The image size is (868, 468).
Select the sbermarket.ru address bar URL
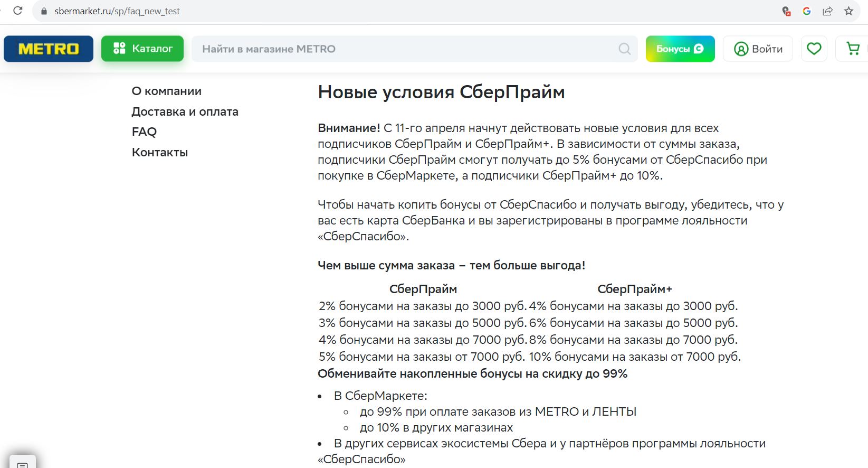point(117,11)
